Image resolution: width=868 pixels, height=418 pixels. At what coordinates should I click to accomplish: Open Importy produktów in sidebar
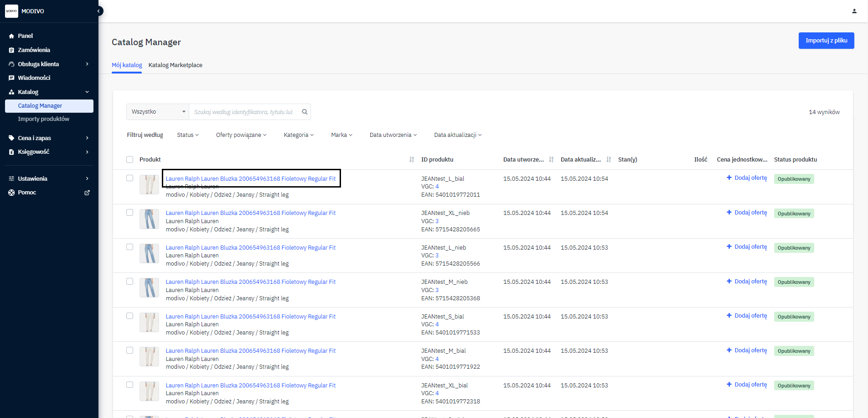(x=44, y=119)
